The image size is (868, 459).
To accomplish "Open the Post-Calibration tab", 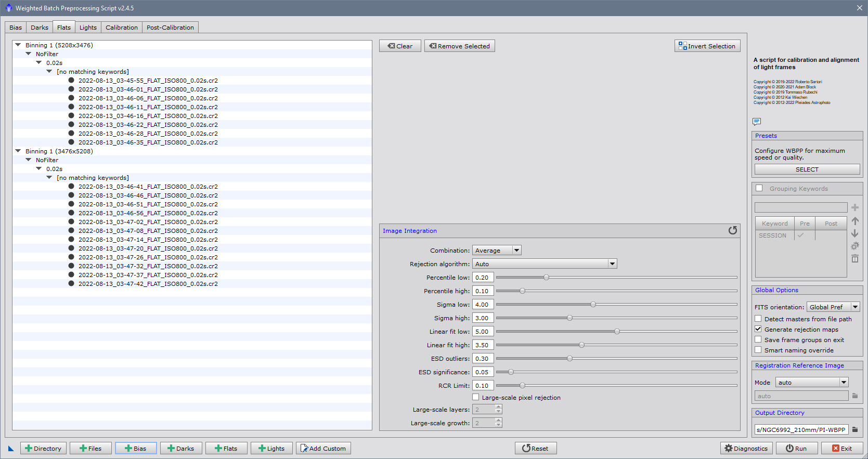I will (170, 28).
